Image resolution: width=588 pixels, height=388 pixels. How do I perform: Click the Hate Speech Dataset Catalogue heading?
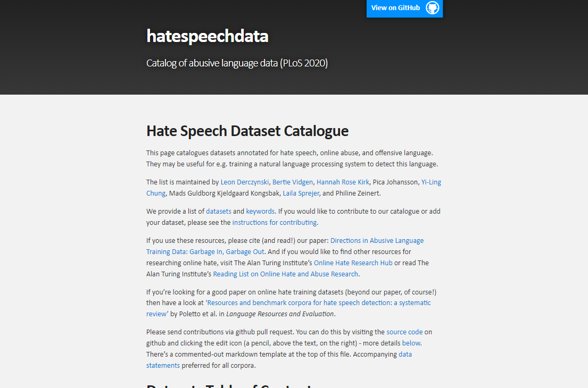click(x=247, y=131)
